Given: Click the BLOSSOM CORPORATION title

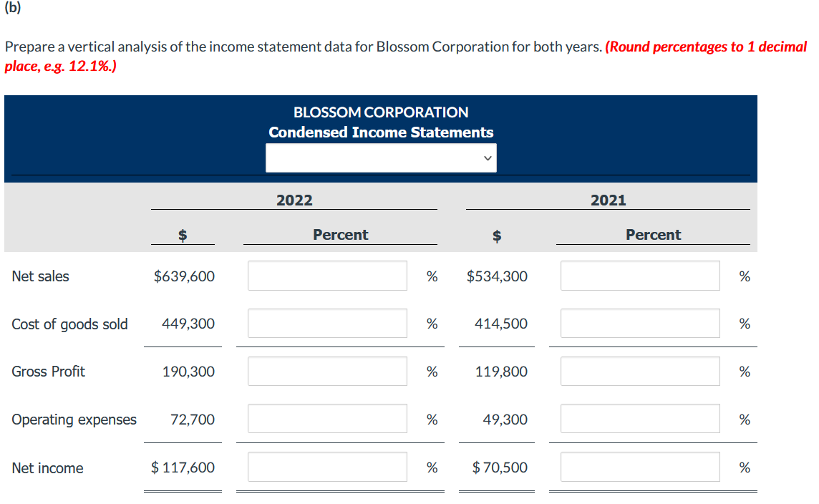Looking at the screenshot, I should coord(380,112).
